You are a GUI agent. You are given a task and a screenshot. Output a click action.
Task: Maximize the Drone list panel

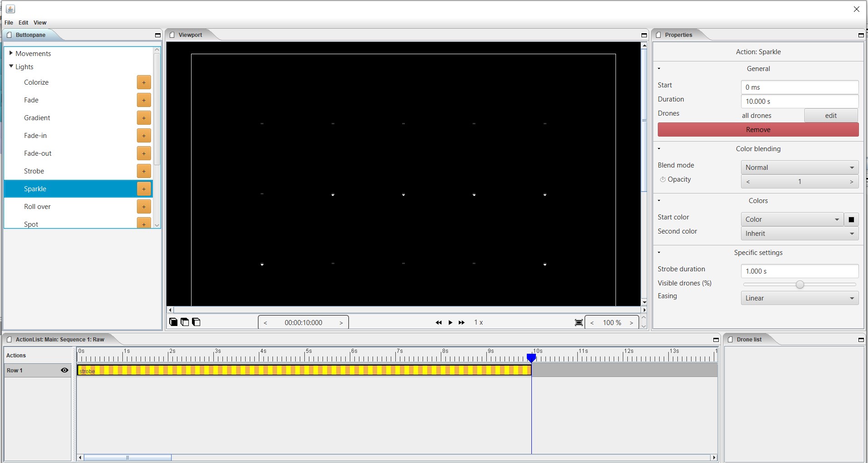pos(861,340)
